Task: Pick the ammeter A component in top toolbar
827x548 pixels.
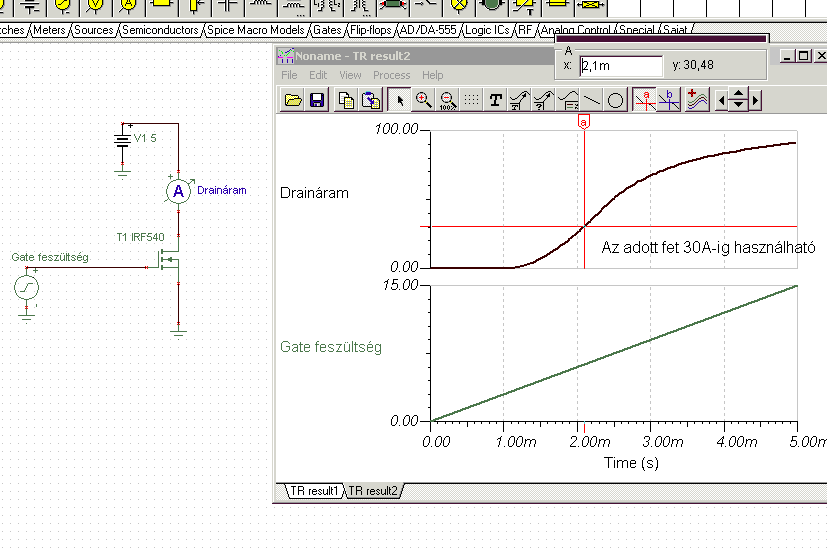Action: tap(128, 5)
